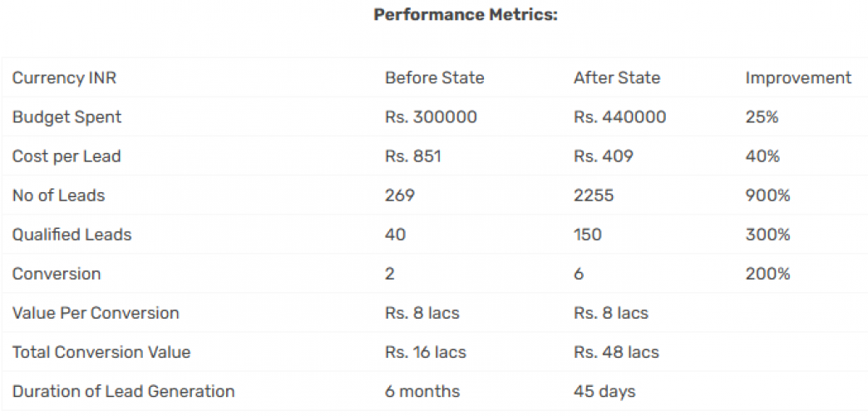Click the Before State column header
The image size is (868, 416).
tap(434, 78)
